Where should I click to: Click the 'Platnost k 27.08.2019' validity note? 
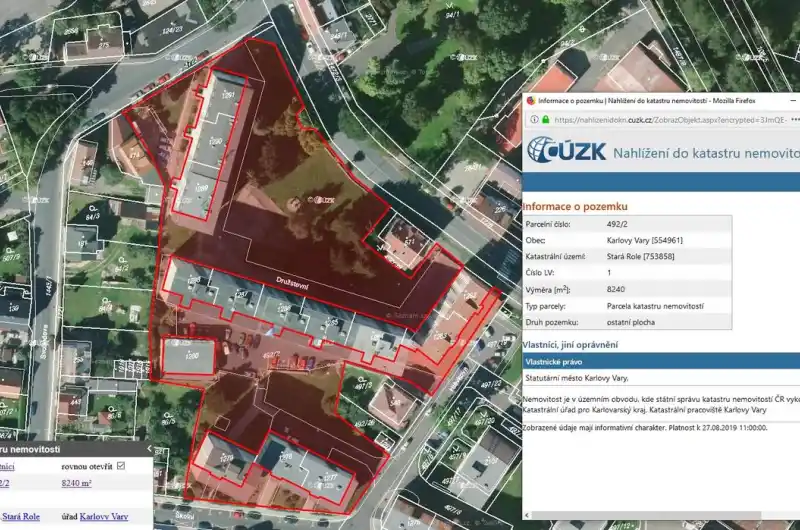[x=717, y=428]
